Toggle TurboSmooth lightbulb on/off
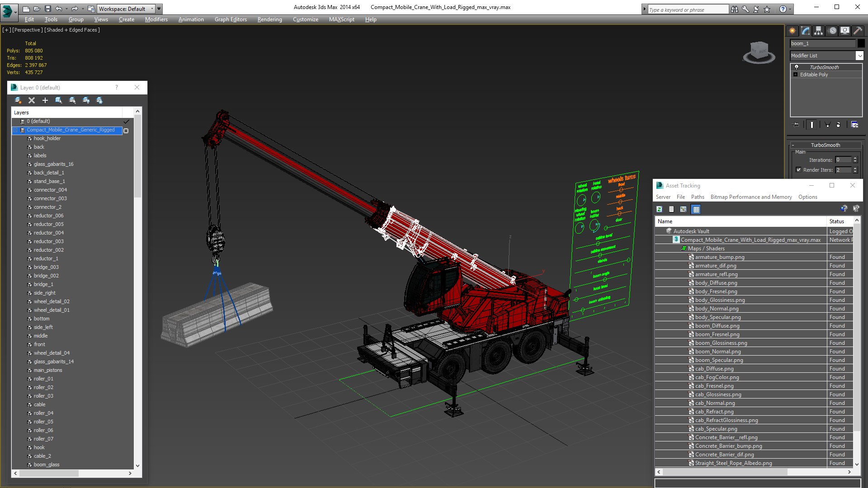Screen dimensions: 868x488 (x=797, y=67)
